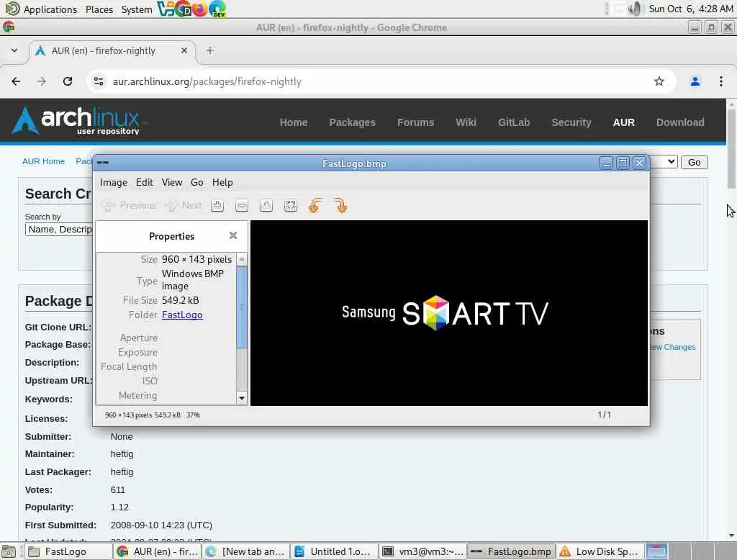Launch Chrome Dev from top panel
Image resolution: width=737 pixels, height=560 pixels.
183,9
